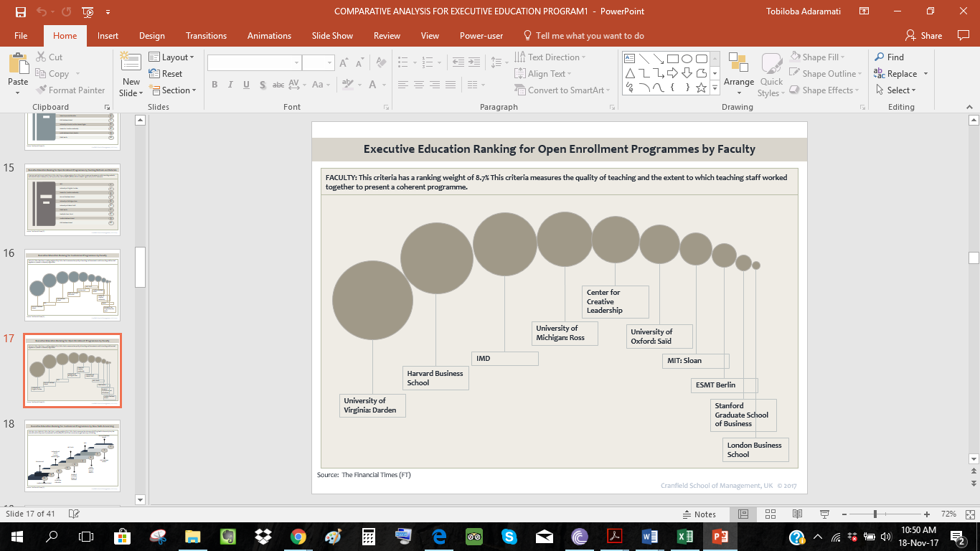Click the Save icon in quick access toolbar
Viewport: 980px width, 551px height.
[x=20, y=11]
